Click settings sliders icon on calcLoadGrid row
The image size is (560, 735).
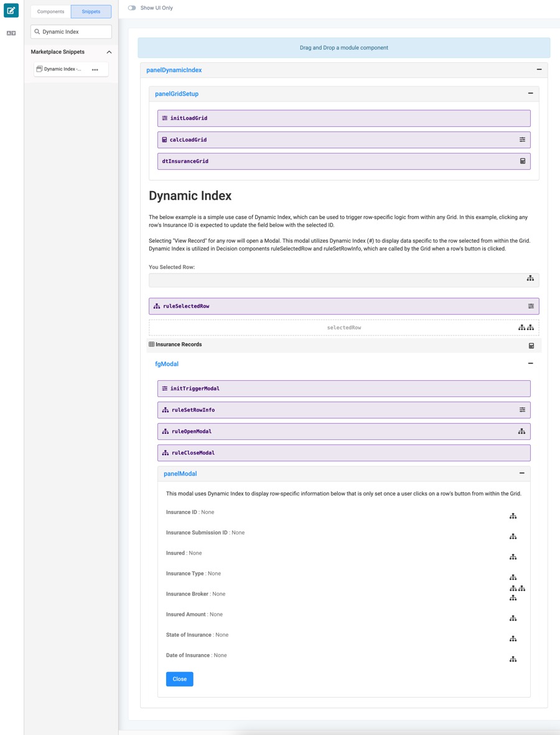[x=523, y=139]
